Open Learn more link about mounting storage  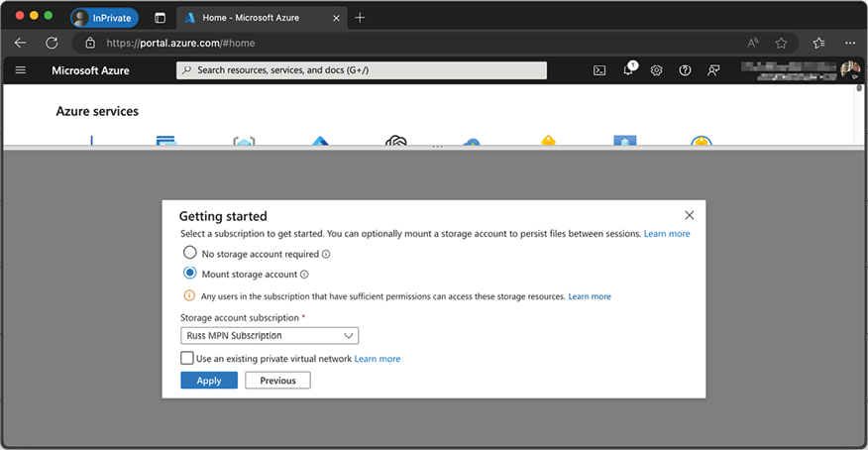[667, 234]
